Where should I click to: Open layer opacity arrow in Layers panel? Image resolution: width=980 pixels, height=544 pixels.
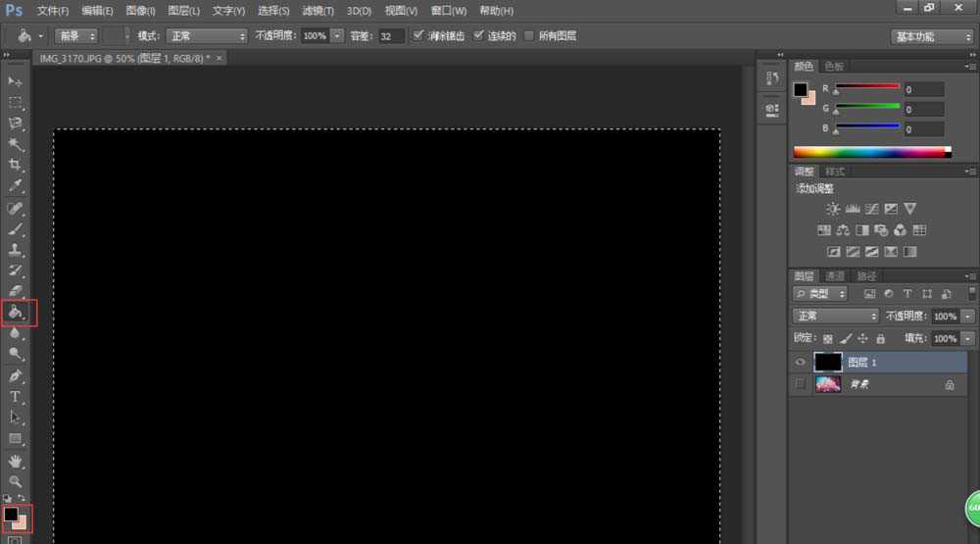(x=967, y=317)
